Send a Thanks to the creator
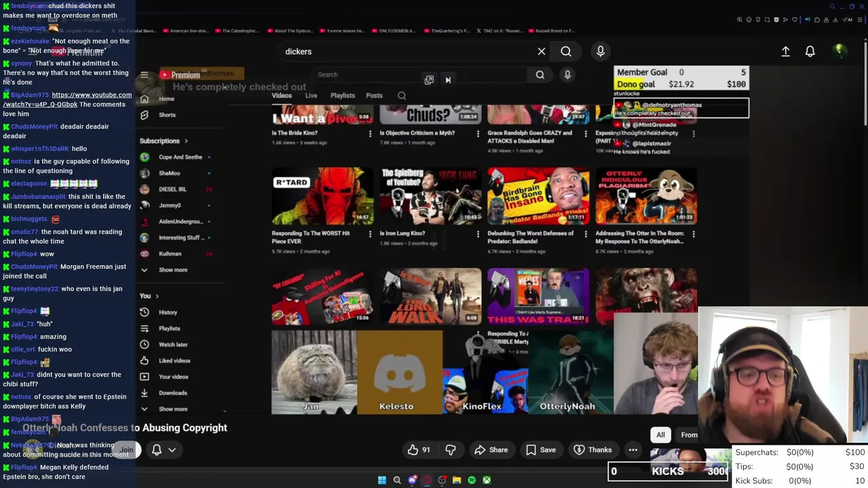The image size is (868, 488). click(593, 450)
